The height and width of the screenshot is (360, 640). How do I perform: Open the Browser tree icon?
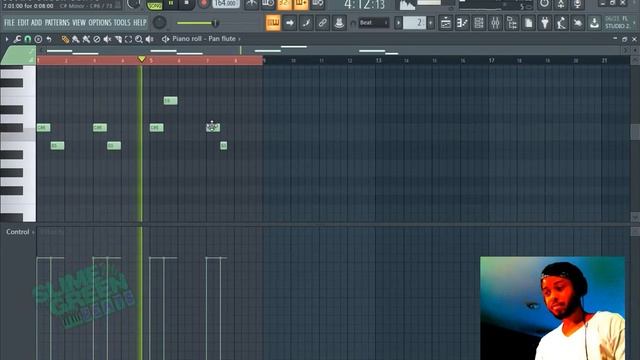[x=512, y=23]
